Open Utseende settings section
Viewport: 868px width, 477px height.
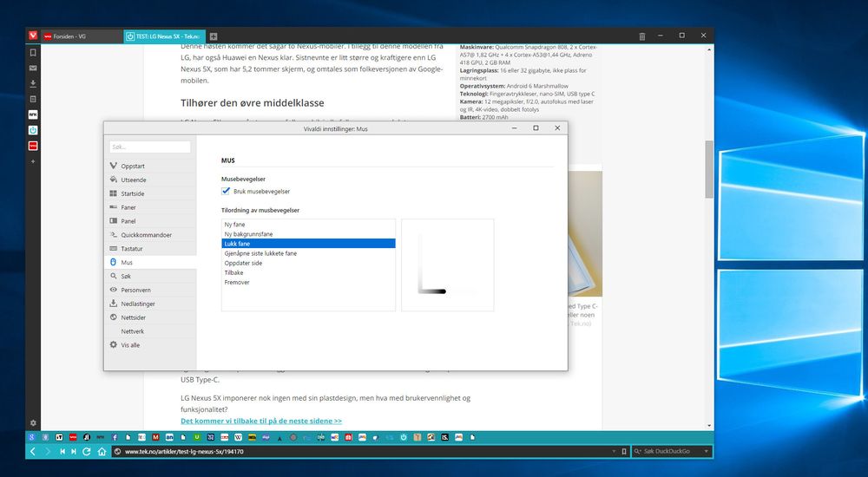coord(150,180)
